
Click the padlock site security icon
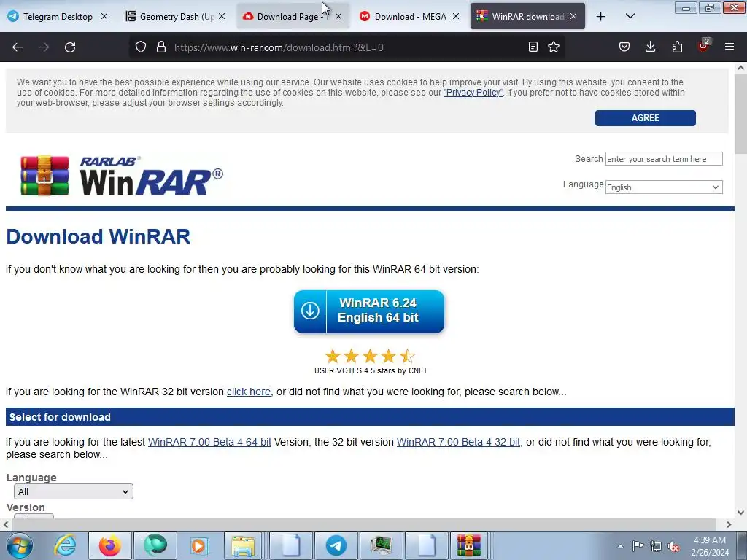pos(161,47)
